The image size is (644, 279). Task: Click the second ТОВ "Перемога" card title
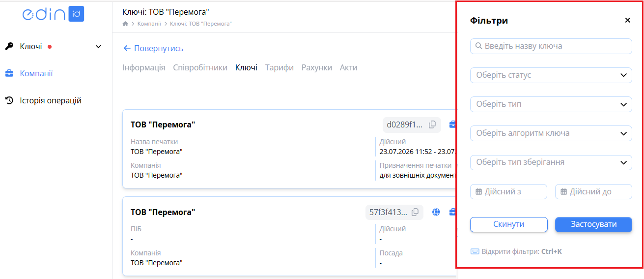click(163, 212)
